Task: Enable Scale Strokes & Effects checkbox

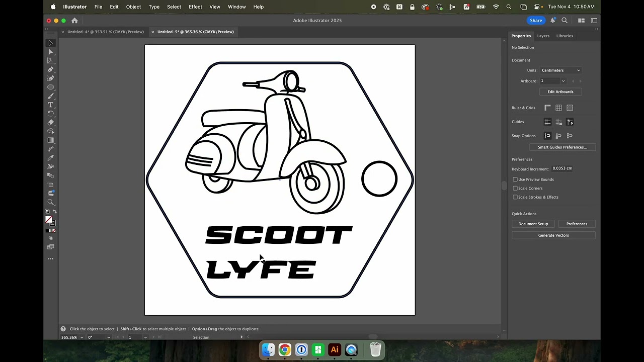Action: tap(515, 197)
